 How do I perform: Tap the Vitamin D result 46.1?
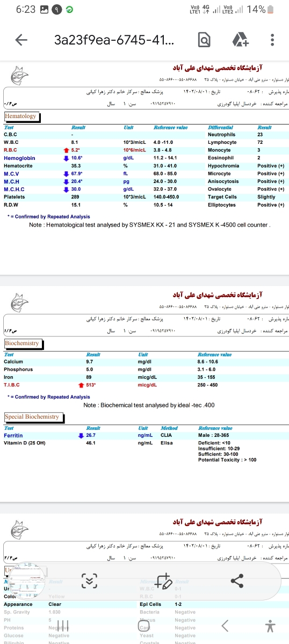pos(91,443)
